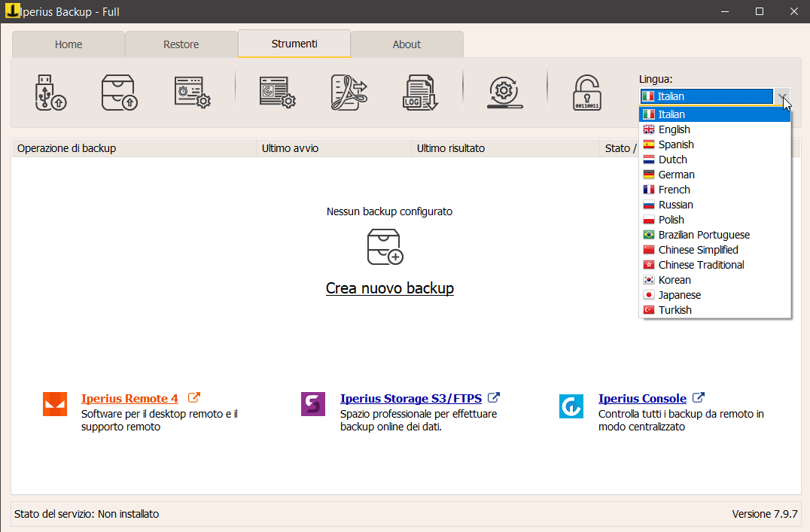Choose Chinese Traditional language option

(715, 264)
